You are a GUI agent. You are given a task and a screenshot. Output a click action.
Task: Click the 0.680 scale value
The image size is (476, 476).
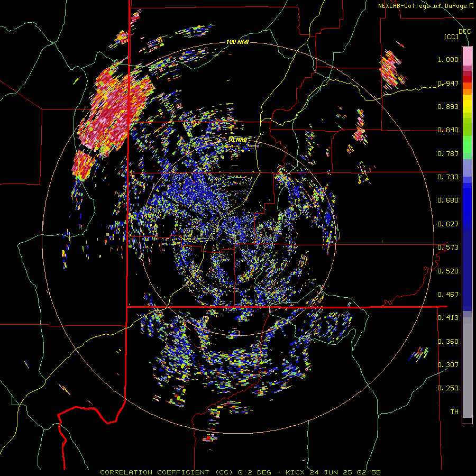[x=448, y=200]
